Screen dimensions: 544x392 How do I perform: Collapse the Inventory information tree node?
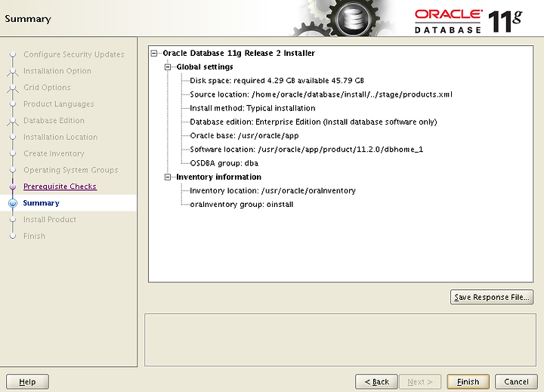click(x=168, y=177)
